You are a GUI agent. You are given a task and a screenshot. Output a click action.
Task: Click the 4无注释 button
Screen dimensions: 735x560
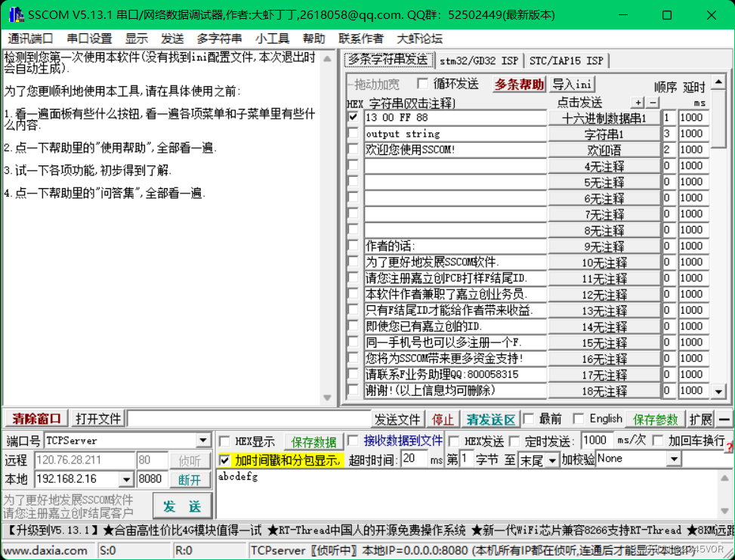coord(604,166)
